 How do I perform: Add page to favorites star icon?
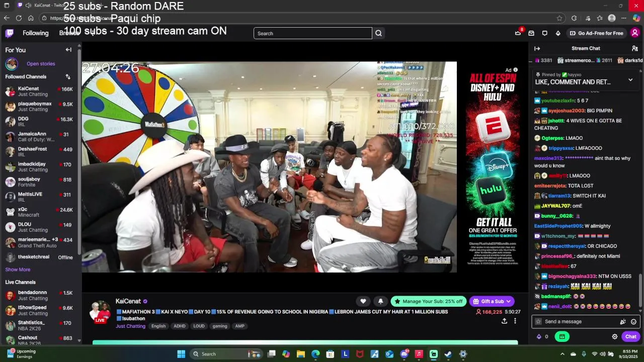click(559, 18)
